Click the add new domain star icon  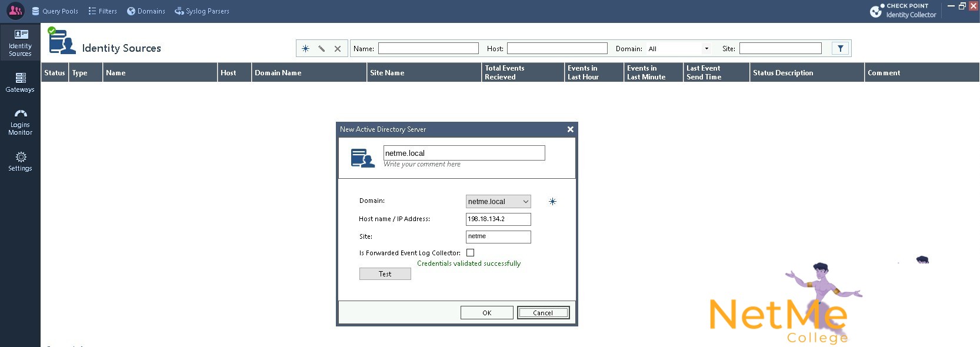[x=552, y=202]
